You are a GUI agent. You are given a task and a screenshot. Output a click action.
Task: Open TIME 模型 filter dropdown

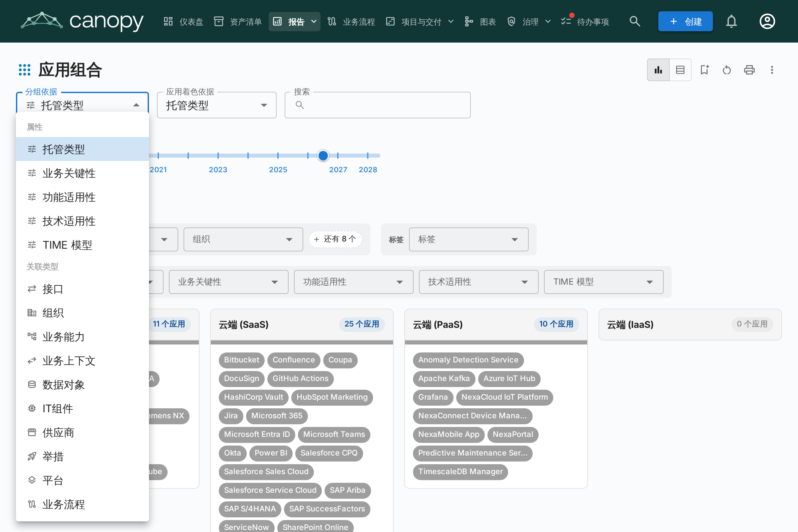tap(603, 282)
